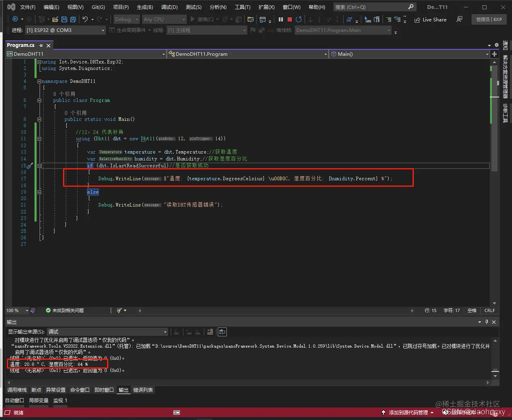
Task: Collapse the public class Program block
Action: pyautogui.click(x=39, y=100)
